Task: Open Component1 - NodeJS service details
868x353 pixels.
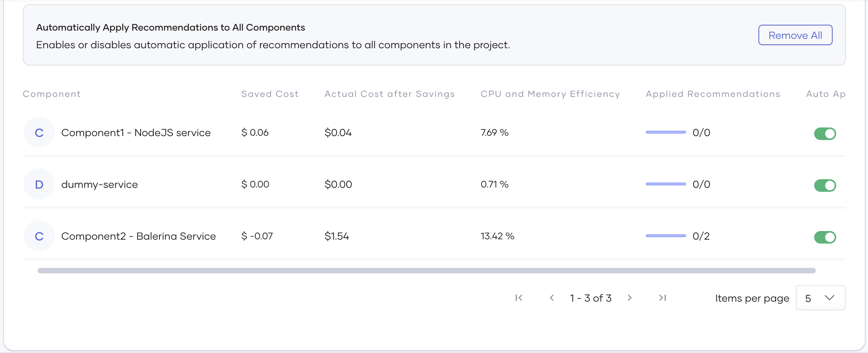Action: coord(136,132)
